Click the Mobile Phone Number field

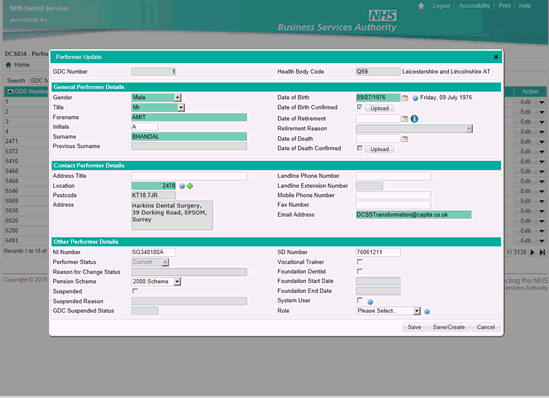(x=394, y=195)
